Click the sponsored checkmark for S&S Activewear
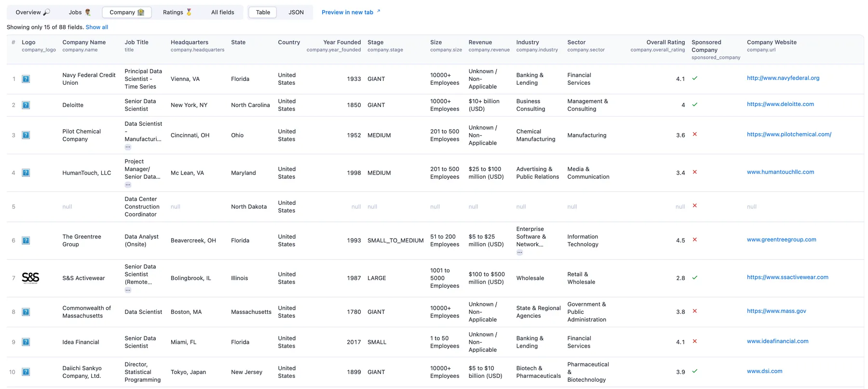This screenshot has width=868, height=389. [x=695, y=278]
